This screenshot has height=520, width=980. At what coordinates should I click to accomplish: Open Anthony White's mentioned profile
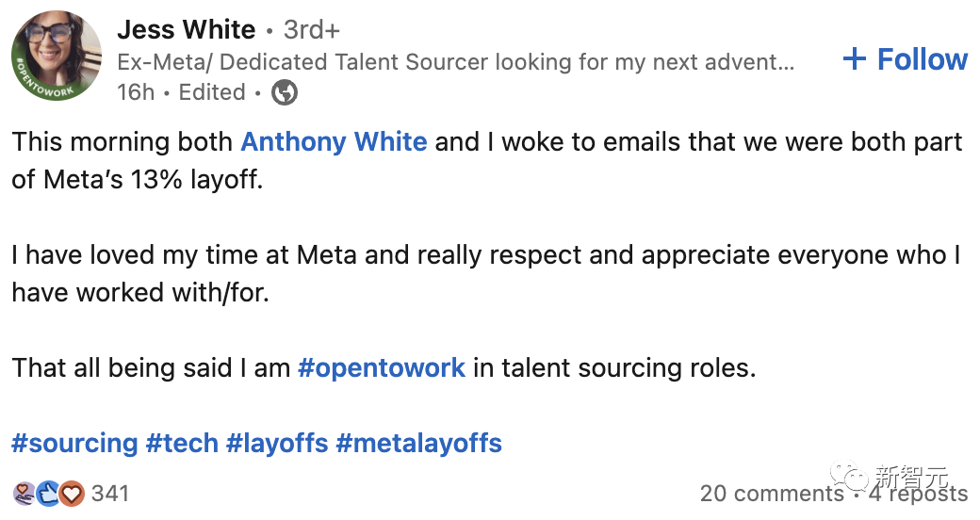click(334, 142)
